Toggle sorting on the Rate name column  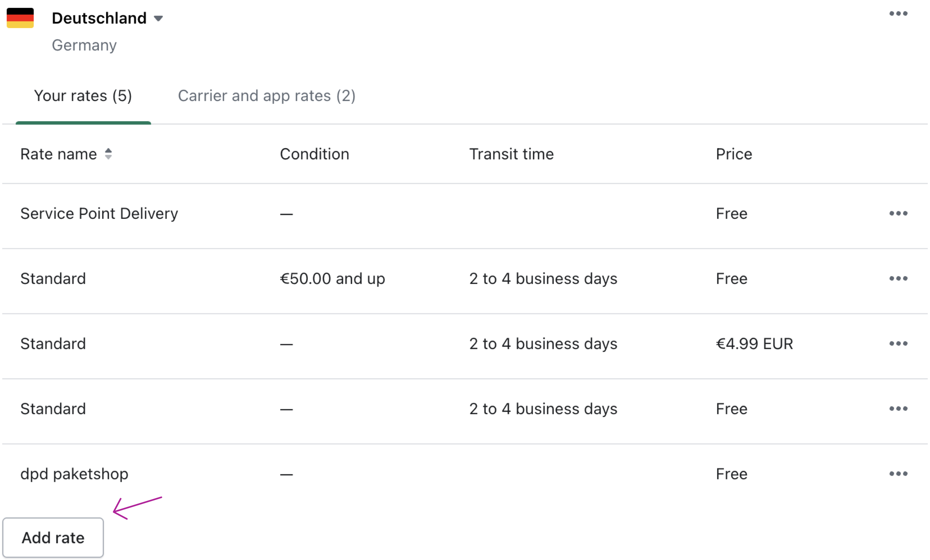coord(109,154)
